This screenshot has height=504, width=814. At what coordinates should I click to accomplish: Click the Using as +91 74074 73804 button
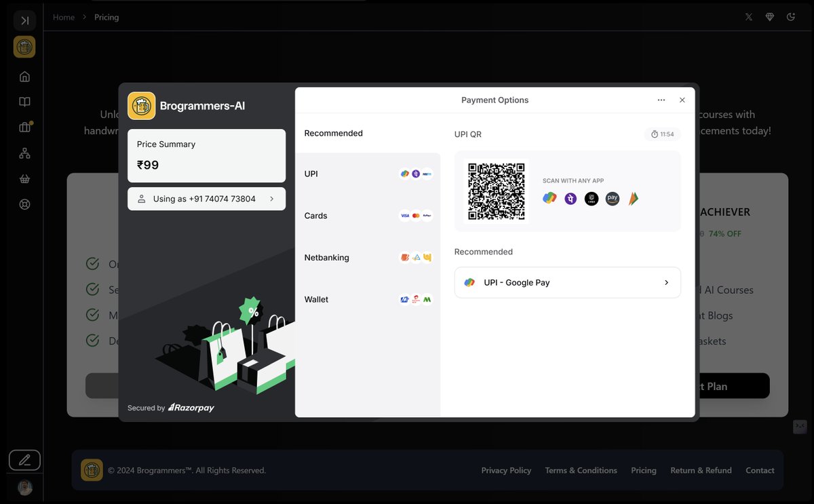coord(206,199)
